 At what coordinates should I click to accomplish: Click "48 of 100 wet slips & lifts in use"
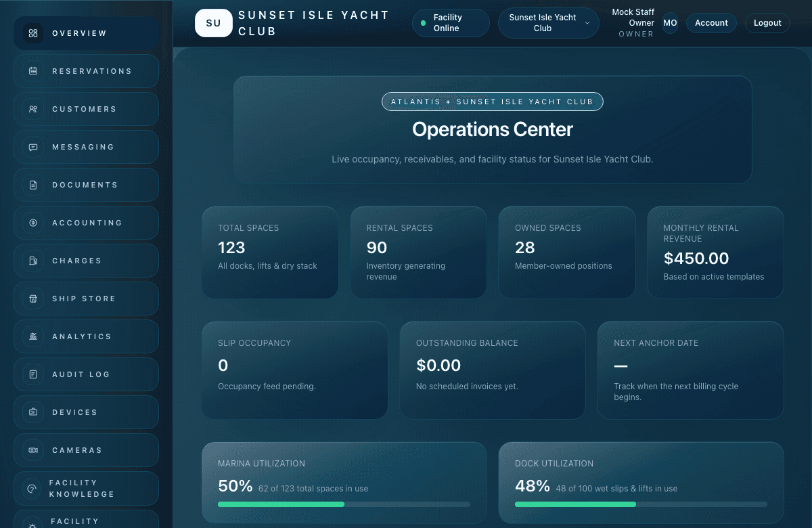click(x=616, y=488)
